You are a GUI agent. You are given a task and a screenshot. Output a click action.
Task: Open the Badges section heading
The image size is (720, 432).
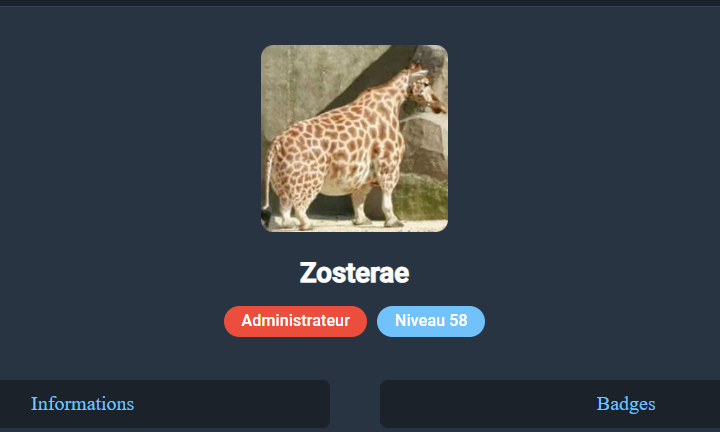click(626, 404)
